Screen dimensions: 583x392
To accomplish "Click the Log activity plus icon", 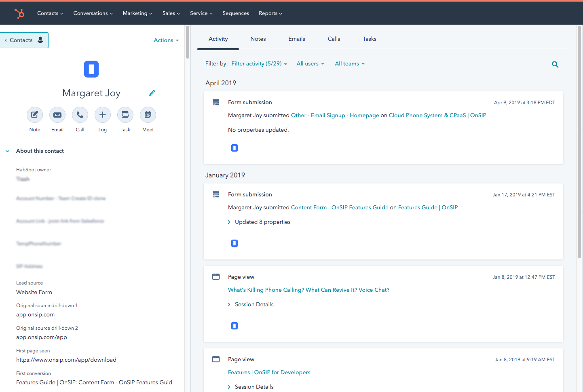I will 103,115.
